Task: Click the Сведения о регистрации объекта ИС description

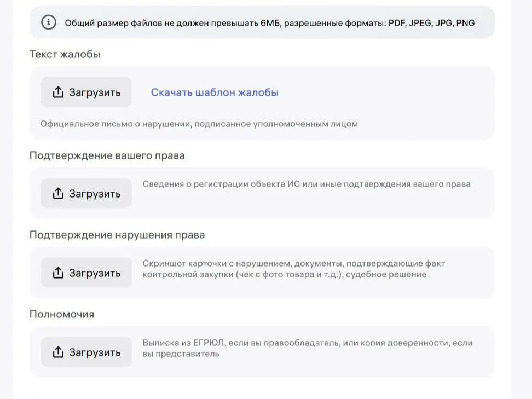Action: click(307, 184)
